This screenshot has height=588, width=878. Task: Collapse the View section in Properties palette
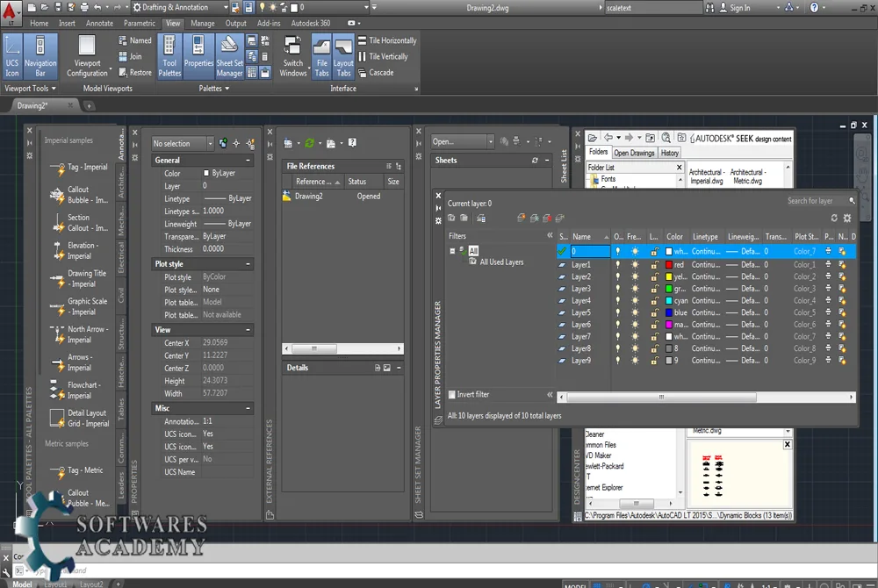click(x=248, y=330)
